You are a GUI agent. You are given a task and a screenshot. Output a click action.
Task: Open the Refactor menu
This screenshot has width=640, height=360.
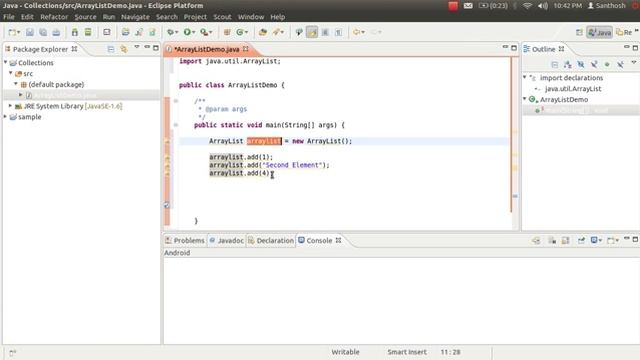[x=54, y=17]
